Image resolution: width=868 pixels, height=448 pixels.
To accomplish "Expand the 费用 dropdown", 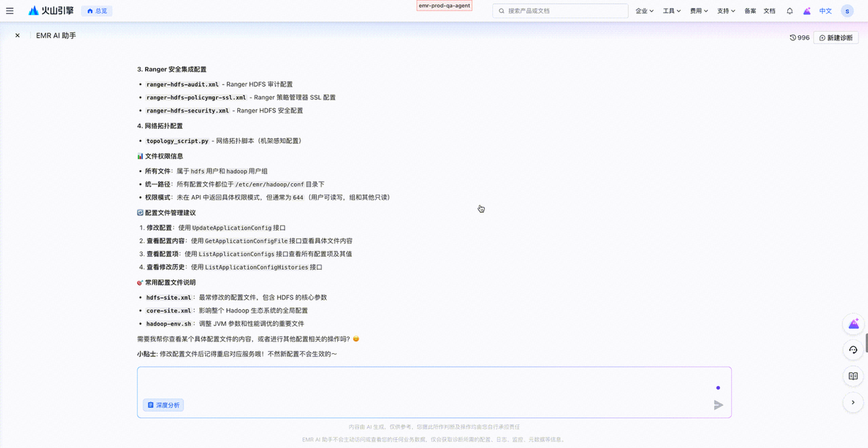I will (699, 11).
